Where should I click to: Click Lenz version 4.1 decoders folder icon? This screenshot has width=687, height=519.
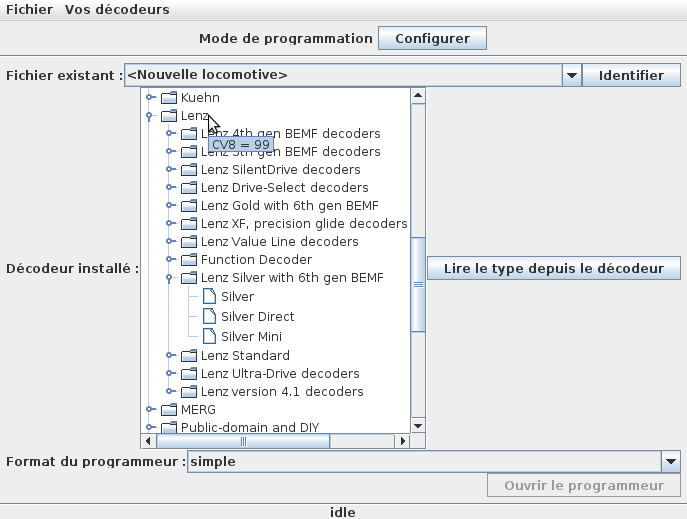click(189, 391)
